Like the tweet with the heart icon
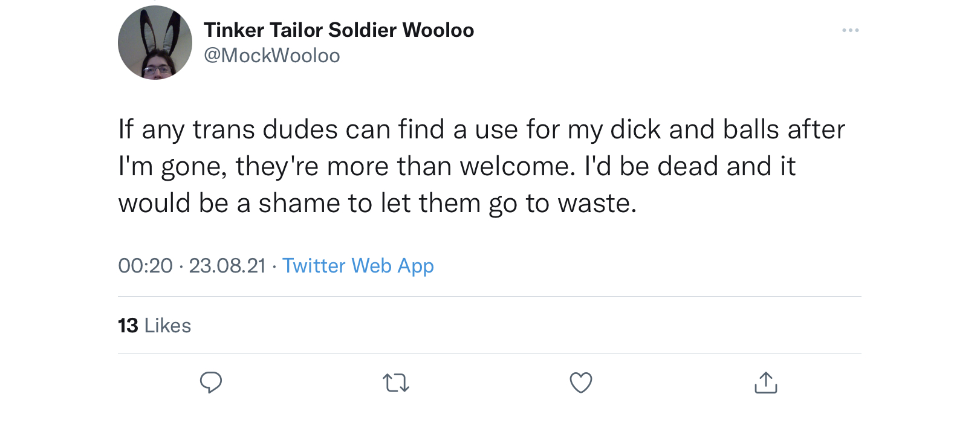Screen dimensions: 980x423 [581, 383]
